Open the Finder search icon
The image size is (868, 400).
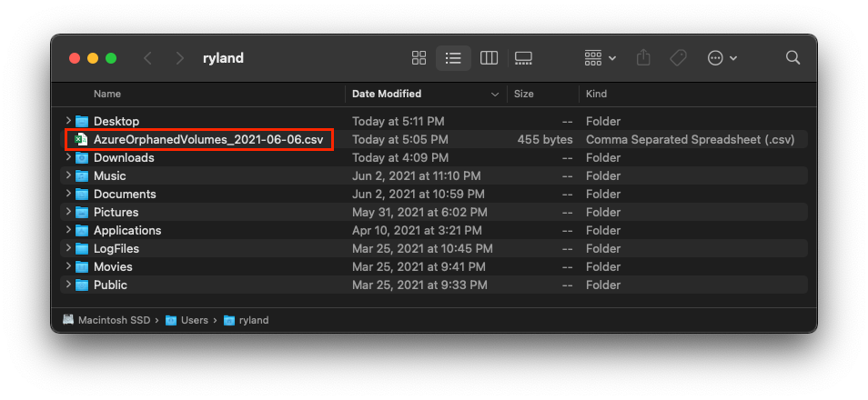(x=792, y=58)
